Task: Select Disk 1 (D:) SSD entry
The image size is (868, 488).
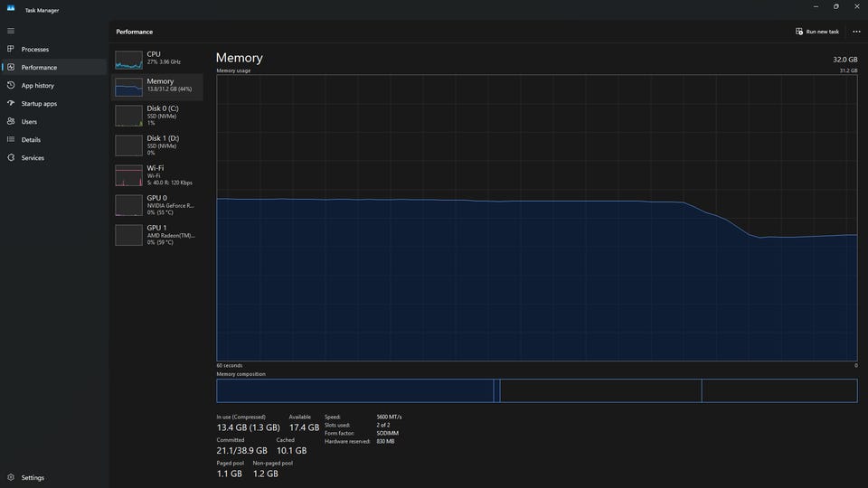Action: [157, 145]
